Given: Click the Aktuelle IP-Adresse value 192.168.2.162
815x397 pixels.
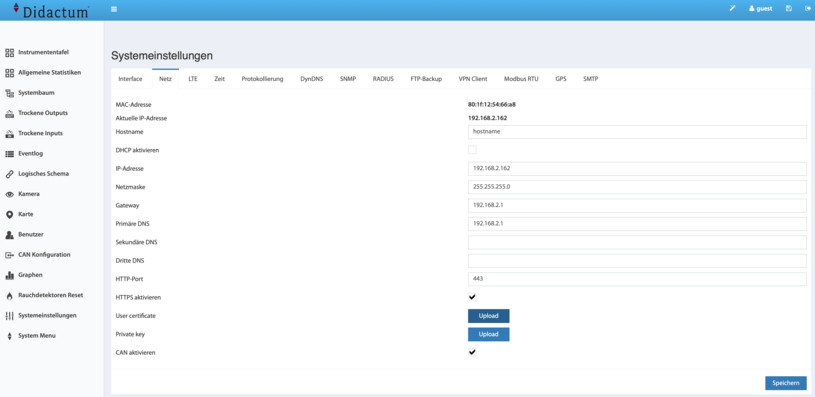Looking at the screenshot, I should point(488,118).
